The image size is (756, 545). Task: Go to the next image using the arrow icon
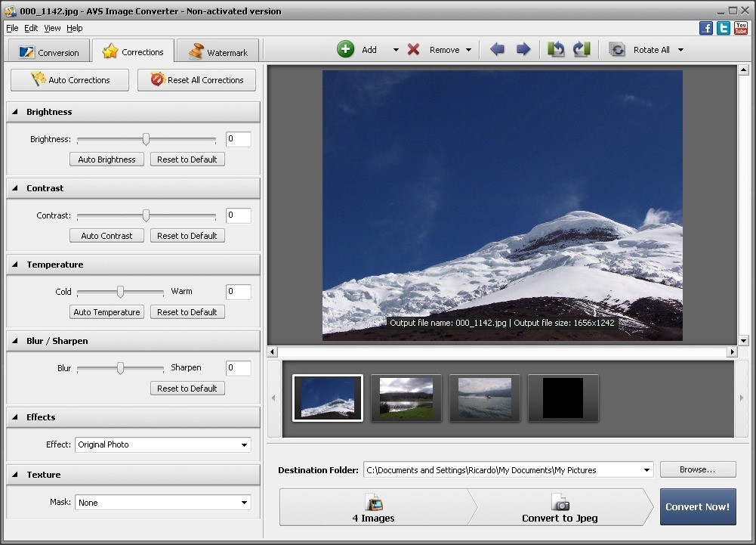coord(523,48)
